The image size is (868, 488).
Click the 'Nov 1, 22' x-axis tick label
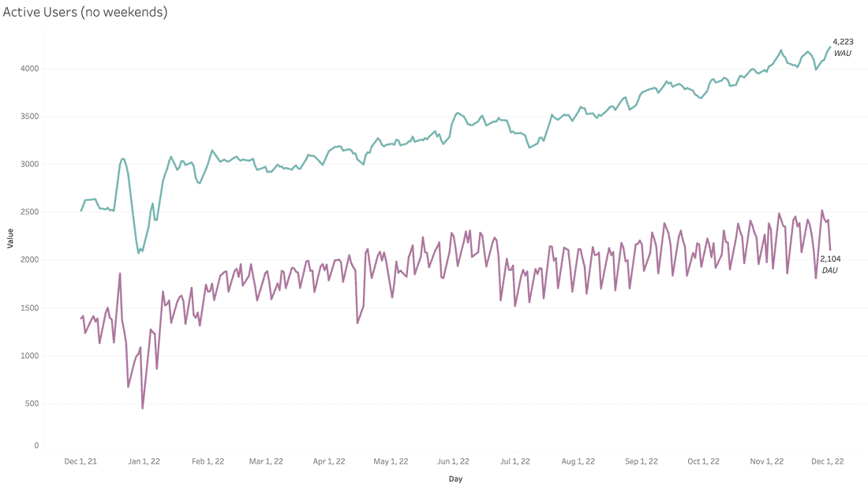pos(766,462)
